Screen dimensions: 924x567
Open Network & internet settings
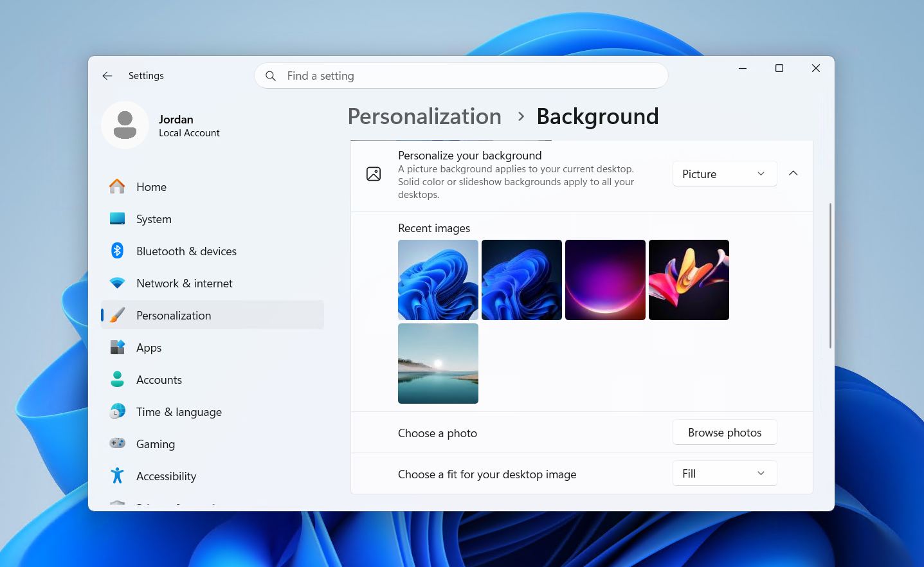(212, 283)
